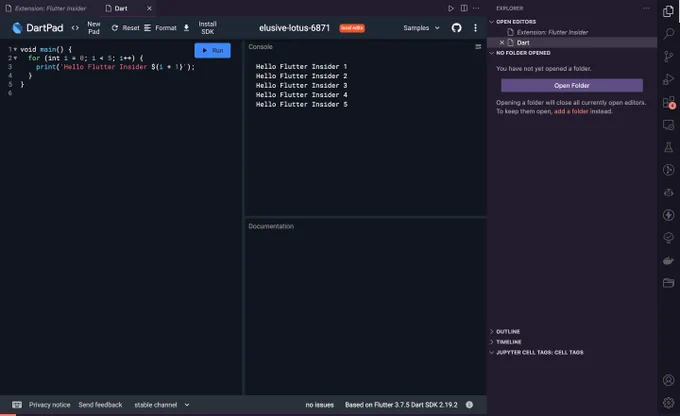Image resolution: width=680 pixels, height=416 pixels.
Task: Click the GitHub icon in DartPad header
Action: tap(456, 28)
